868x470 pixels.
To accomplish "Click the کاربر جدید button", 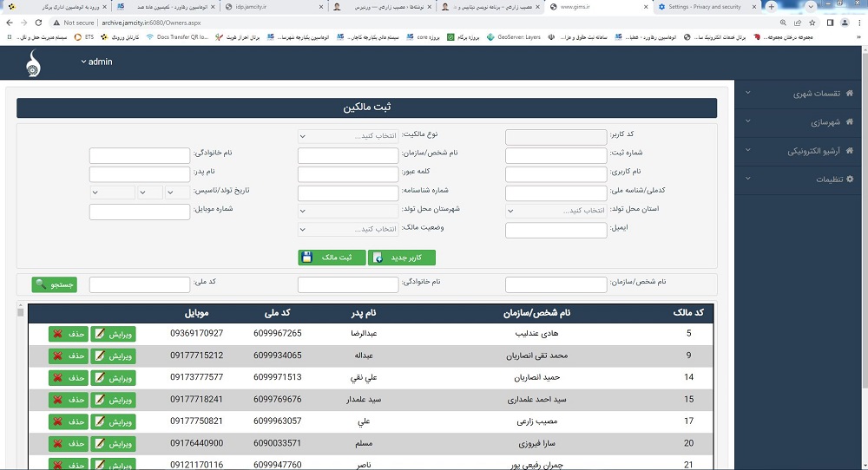I will pos(402,258).
